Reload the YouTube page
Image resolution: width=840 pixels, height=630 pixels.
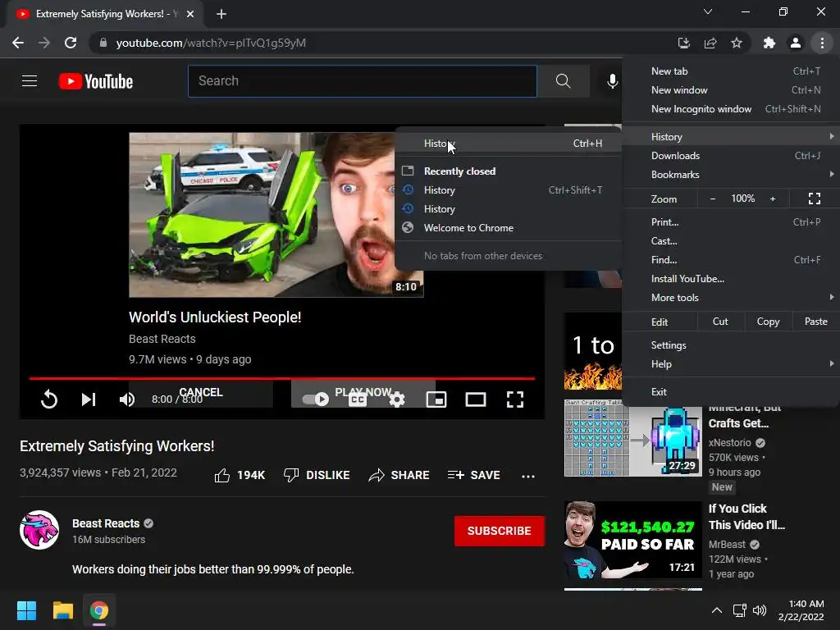click(71, 43)
